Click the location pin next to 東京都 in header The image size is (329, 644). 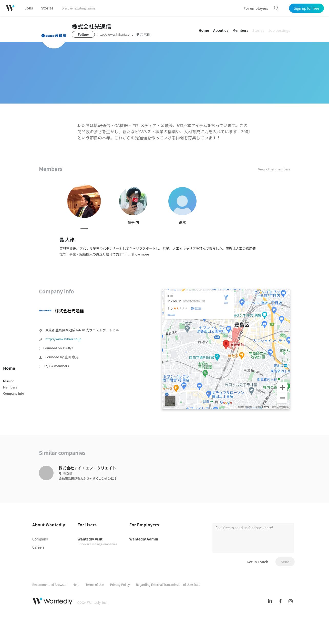[138, 34]
